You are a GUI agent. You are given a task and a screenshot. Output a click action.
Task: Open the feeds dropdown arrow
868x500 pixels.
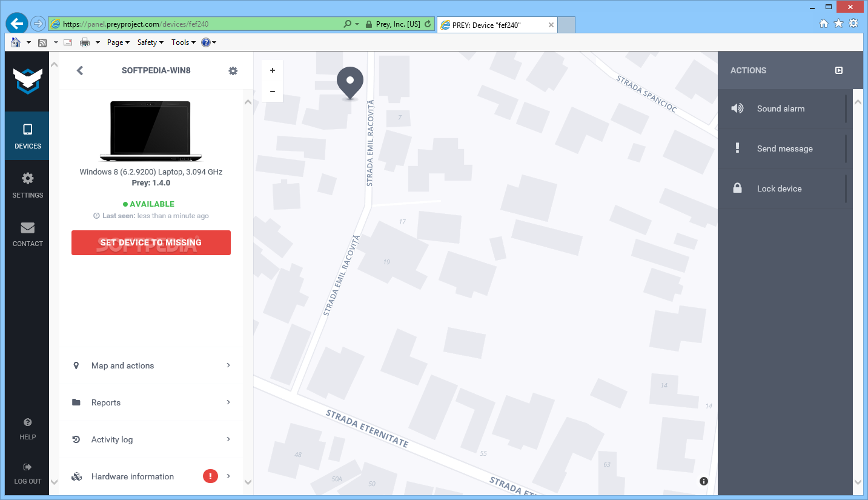coord(56,42)
